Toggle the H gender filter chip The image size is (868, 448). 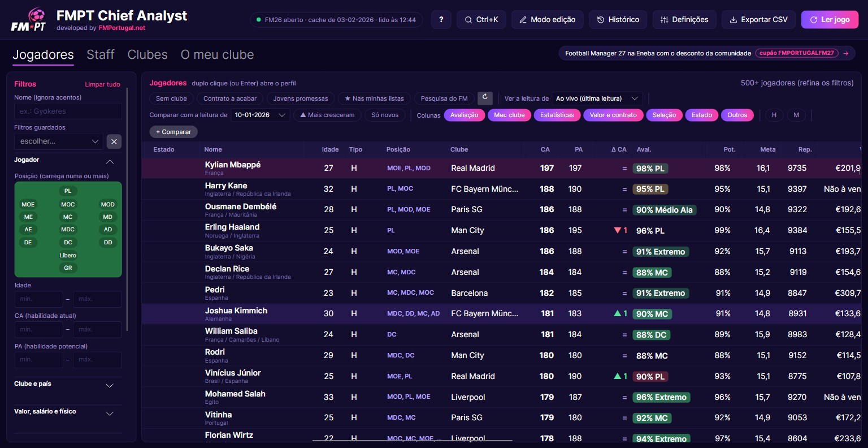tap(774, 115)
